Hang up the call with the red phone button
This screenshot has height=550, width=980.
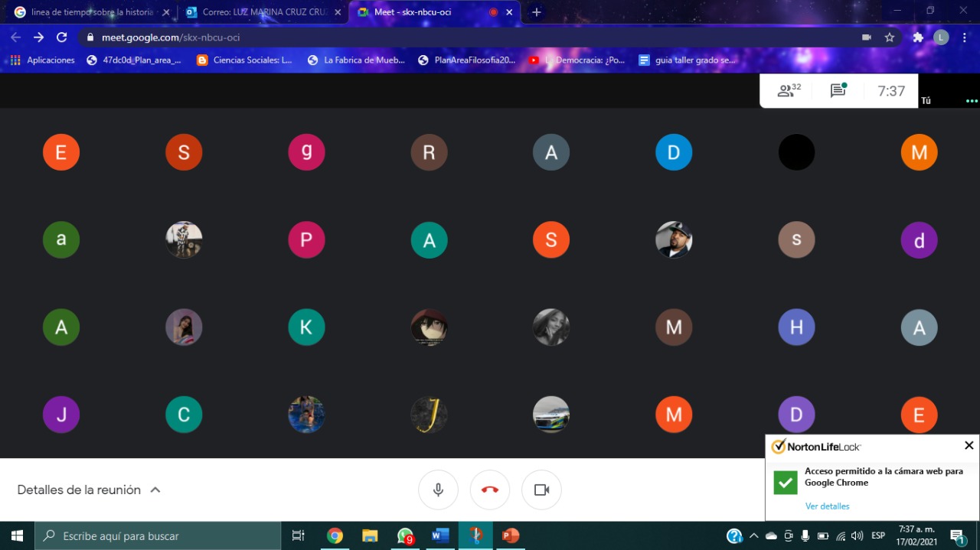(490, 490)
